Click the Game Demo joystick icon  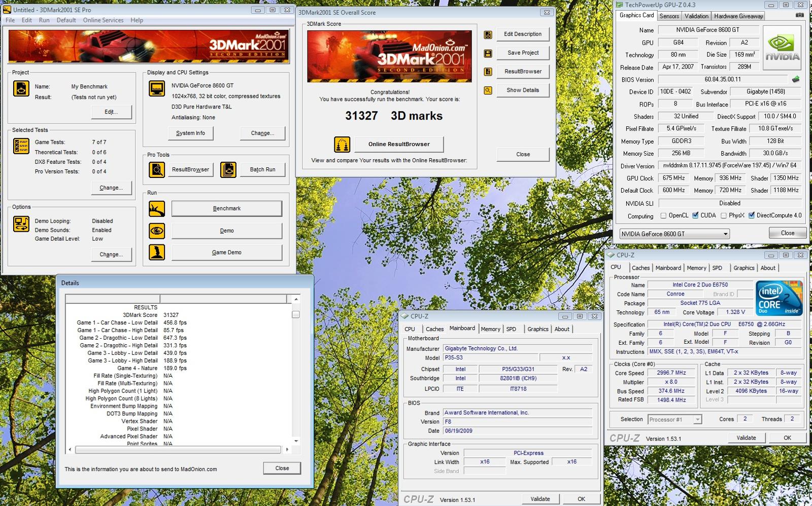(x=156, y=252)
